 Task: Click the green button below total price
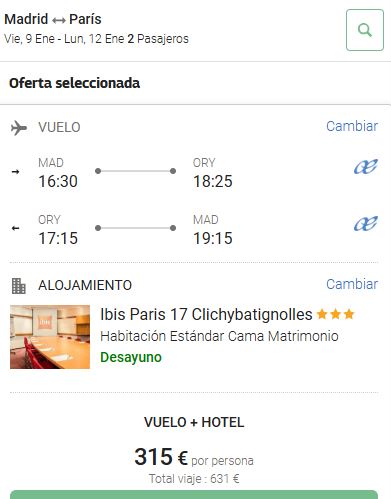[x=194, y=494]
